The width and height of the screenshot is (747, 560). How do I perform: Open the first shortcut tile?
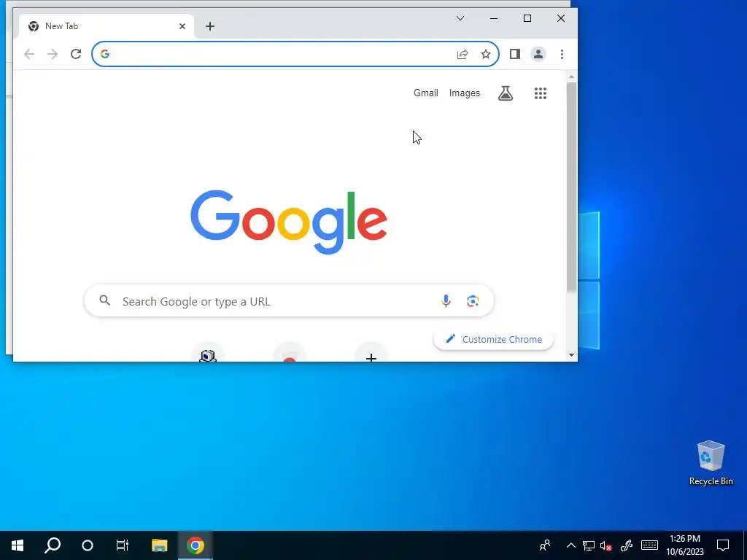click(208, 353)
